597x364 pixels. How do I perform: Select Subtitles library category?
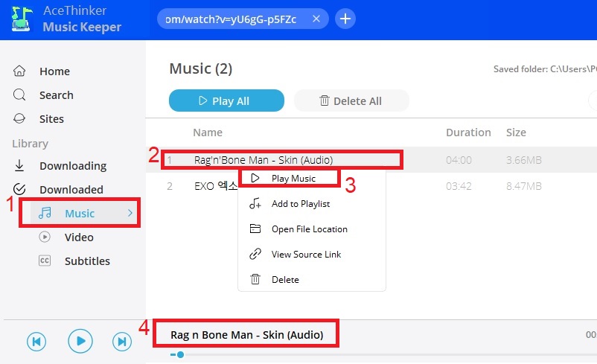87,261
